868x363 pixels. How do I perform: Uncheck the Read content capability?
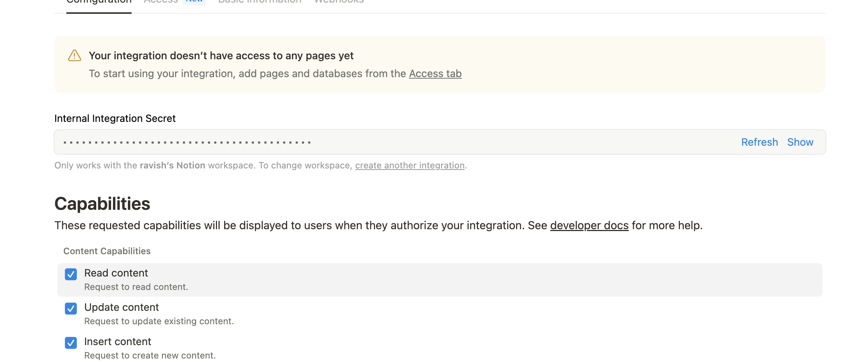click(71, 274)
